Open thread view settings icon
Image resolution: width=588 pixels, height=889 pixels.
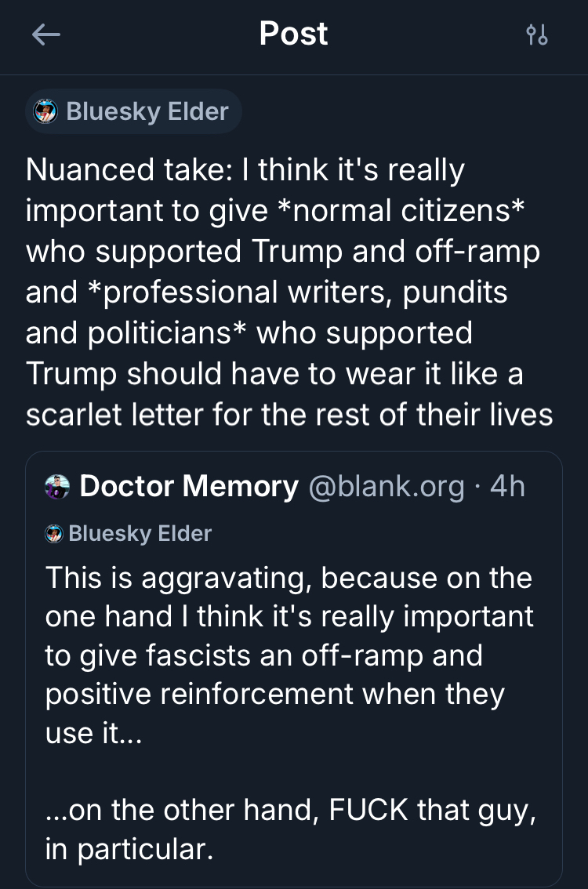pos(537,35)
